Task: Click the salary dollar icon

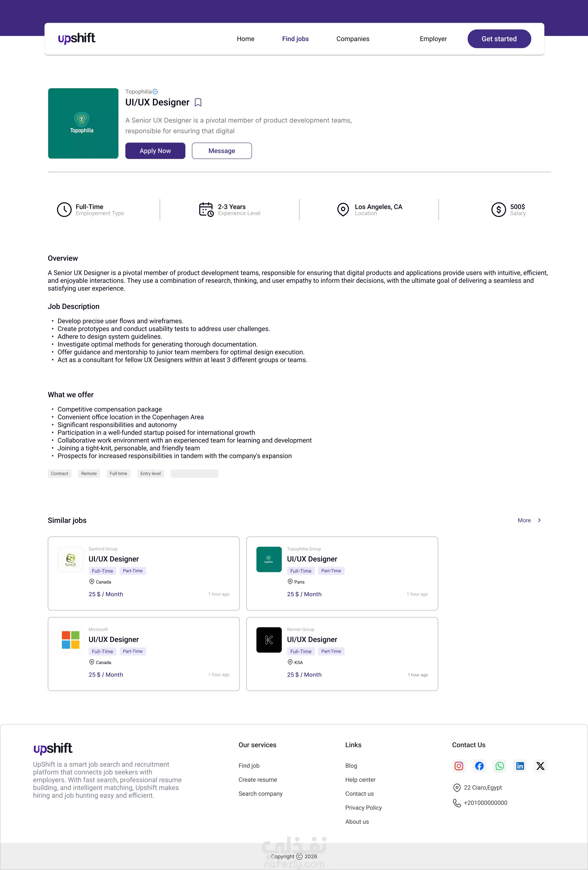Action: pos(498,210)
